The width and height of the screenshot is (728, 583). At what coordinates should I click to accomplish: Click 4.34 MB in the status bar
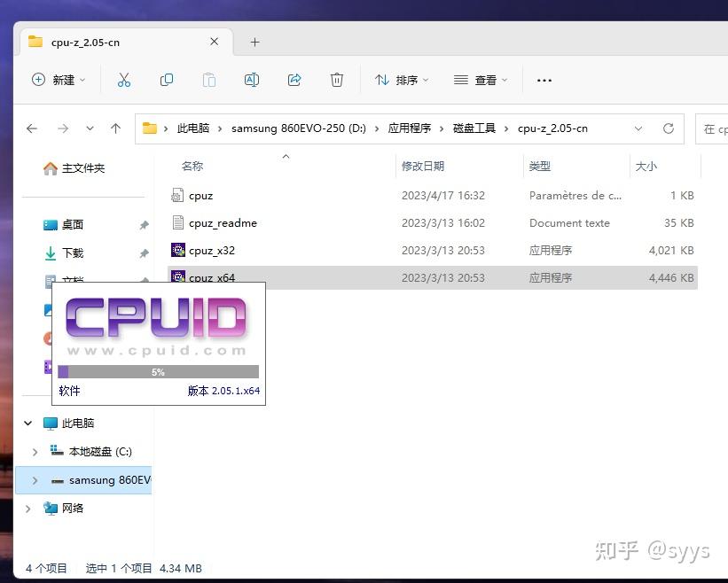(181, 568)
